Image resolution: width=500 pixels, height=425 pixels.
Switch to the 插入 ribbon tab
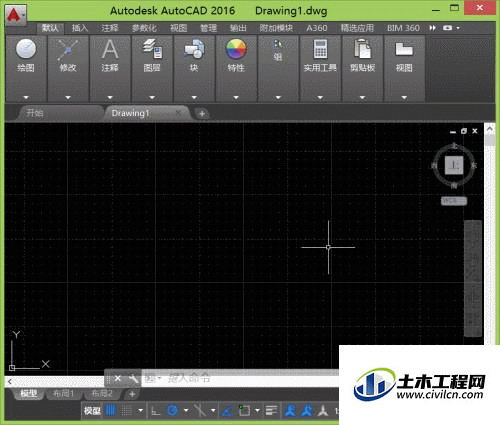tap(80, 28)
